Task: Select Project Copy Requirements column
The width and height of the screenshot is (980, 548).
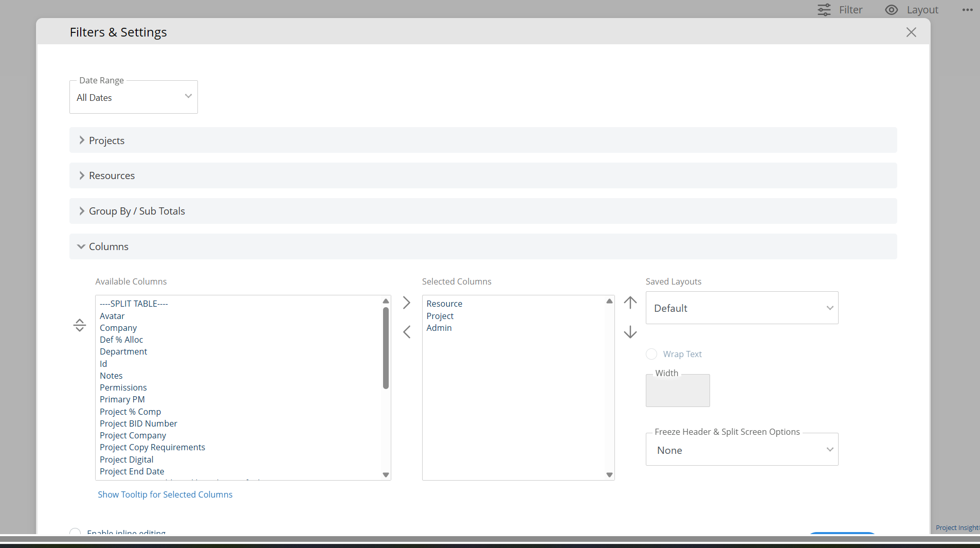Action: [152, 447]
